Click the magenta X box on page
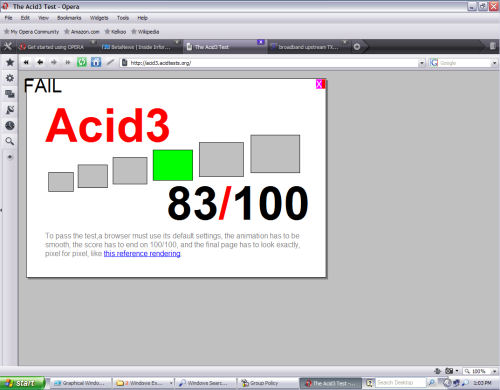Viewport: 500px width, 390px height. coord(319,84)
